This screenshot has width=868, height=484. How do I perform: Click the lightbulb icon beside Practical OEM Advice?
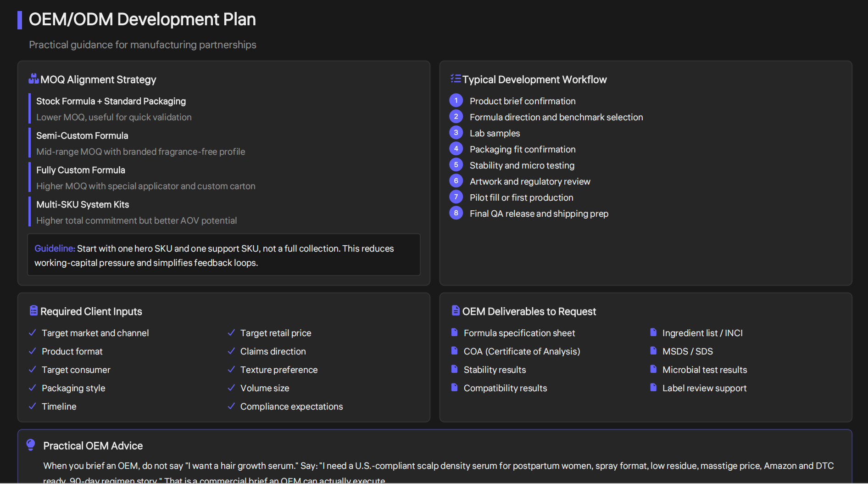30,444
